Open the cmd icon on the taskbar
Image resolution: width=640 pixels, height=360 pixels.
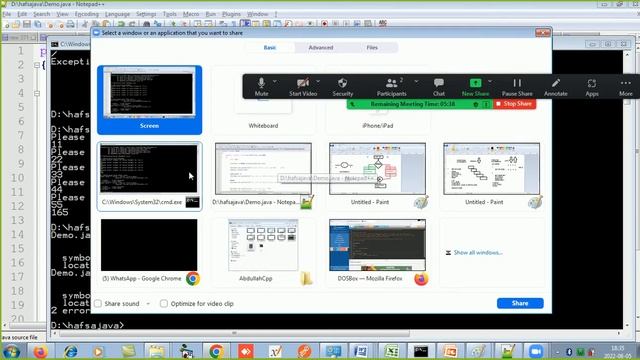click(421, 351)
